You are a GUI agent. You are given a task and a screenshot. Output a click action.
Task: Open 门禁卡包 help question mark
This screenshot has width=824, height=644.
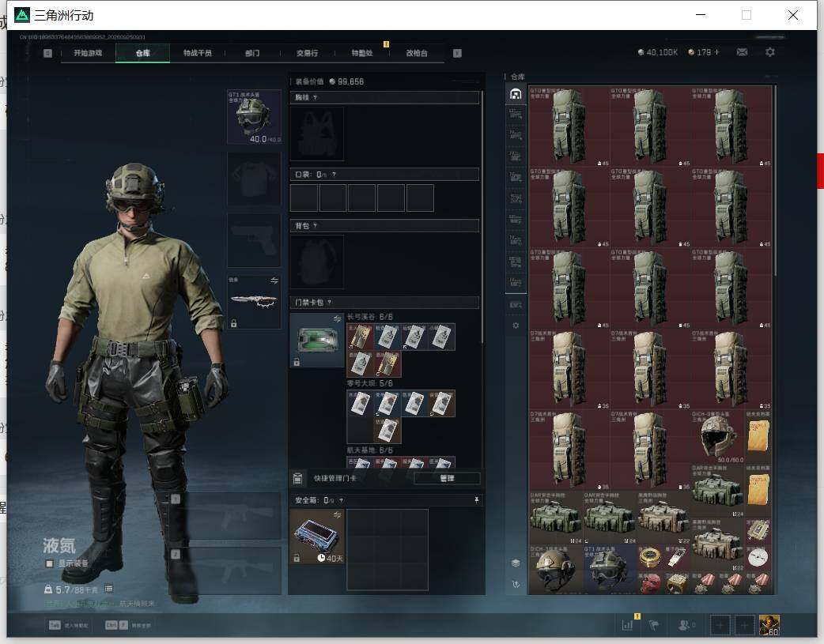(330, 303)
